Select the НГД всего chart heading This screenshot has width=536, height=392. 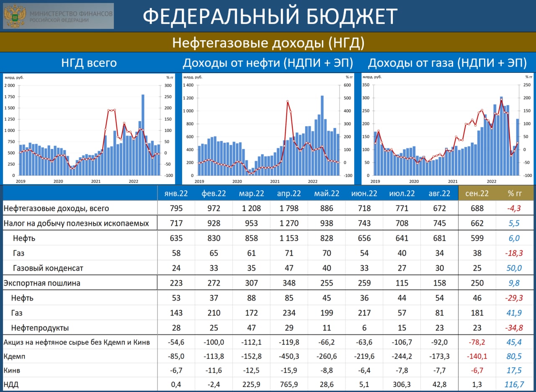pos(89,63)
